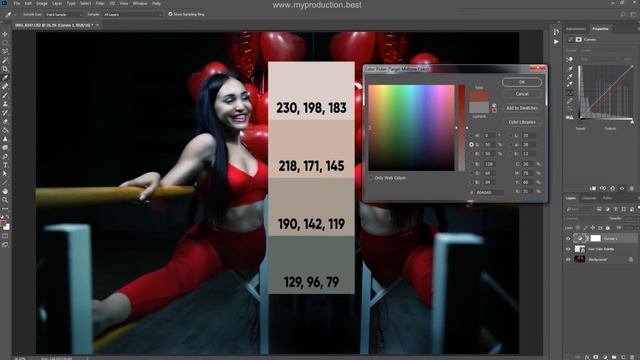Reset Curves adjustment to defaults icon
640x360 pixels.
click(x=612, y=188)
